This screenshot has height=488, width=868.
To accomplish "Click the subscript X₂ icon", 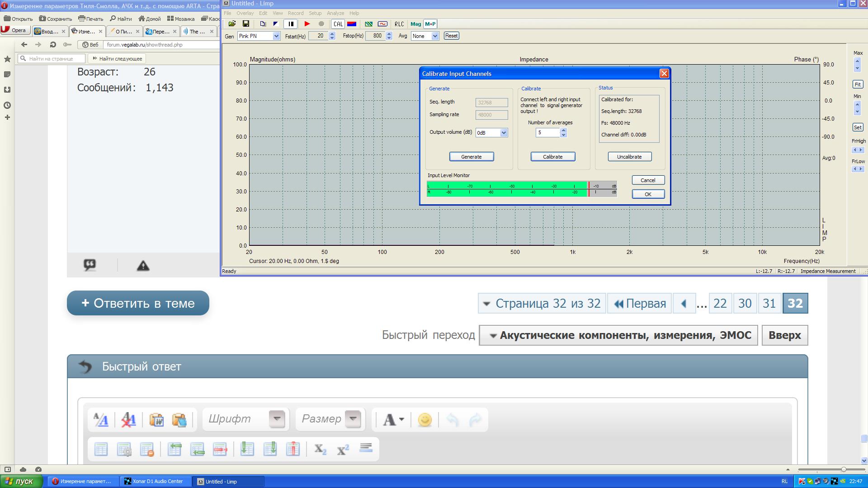I will (x=320, y=449).
